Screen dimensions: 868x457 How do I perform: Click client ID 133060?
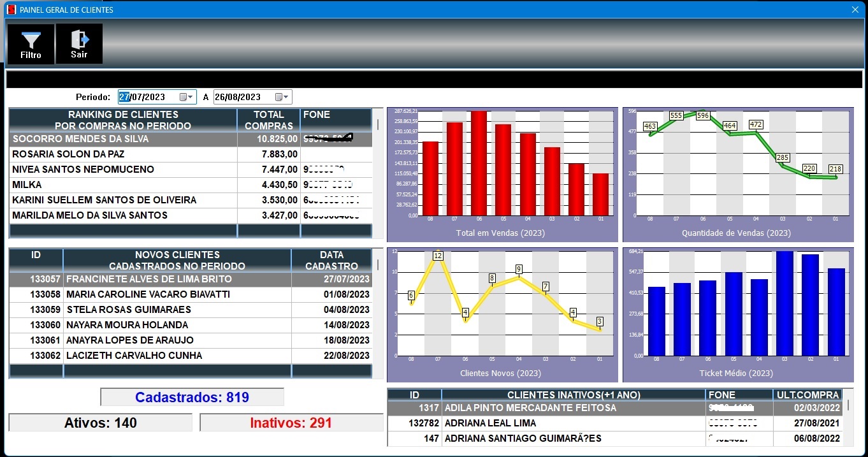pos(45,325)
